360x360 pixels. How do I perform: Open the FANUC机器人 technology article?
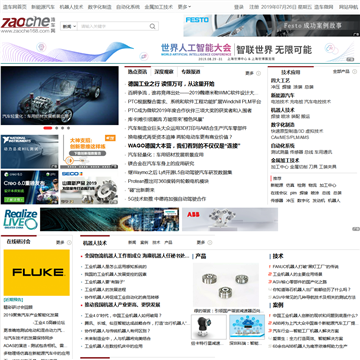(306, 267)
